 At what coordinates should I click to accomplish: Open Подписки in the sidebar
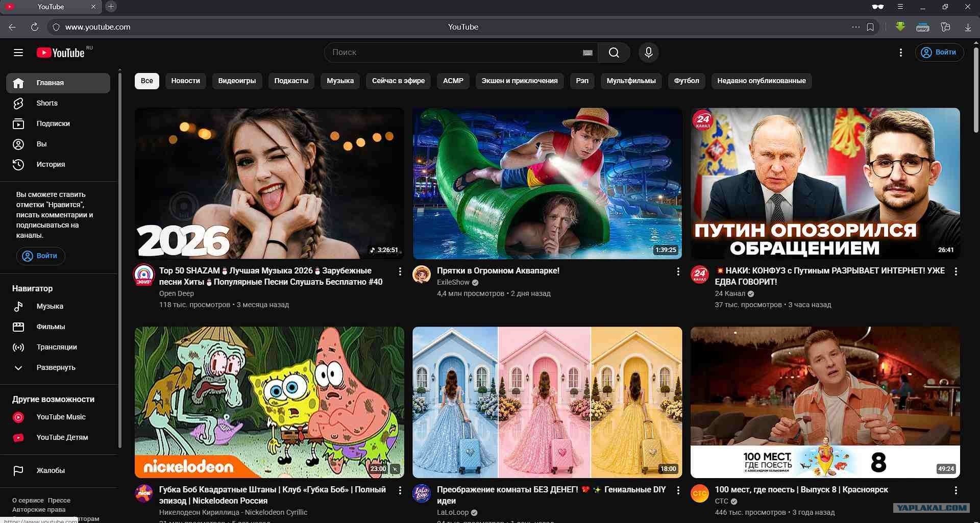point(58,123)
